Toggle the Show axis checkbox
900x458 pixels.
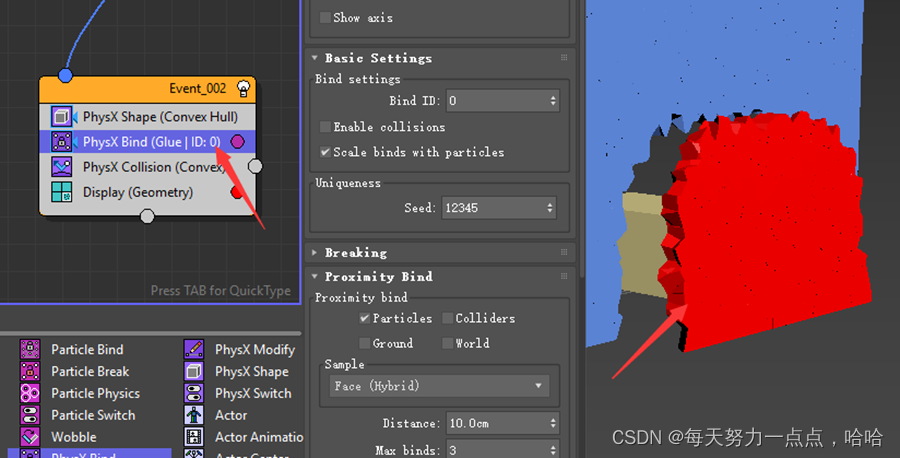(325, 17)
